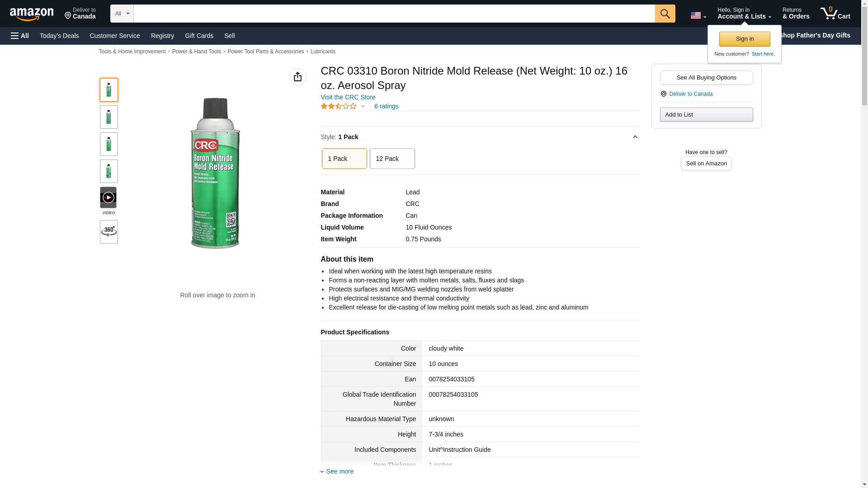The height and width of the screenshot is (488, 868).
Task: Expand the star ratings breakdown popover
Action: tap(363, 106)
